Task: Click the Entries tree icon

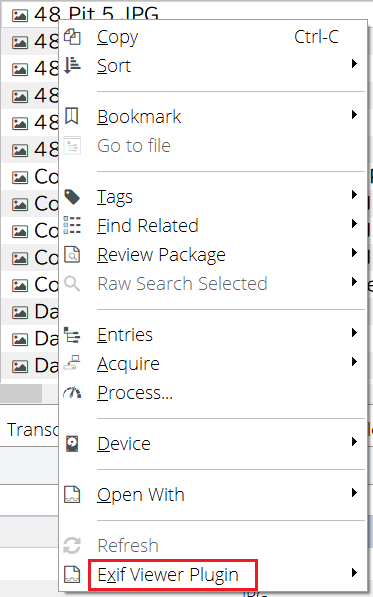Action: pos(72,335)
